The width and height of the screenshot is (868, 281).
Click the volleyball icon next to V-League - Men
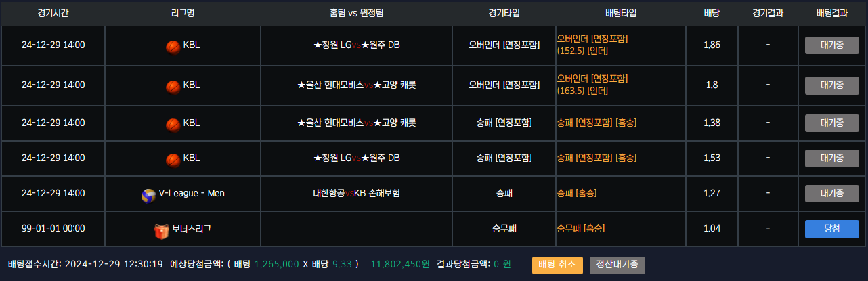[148, 195]
